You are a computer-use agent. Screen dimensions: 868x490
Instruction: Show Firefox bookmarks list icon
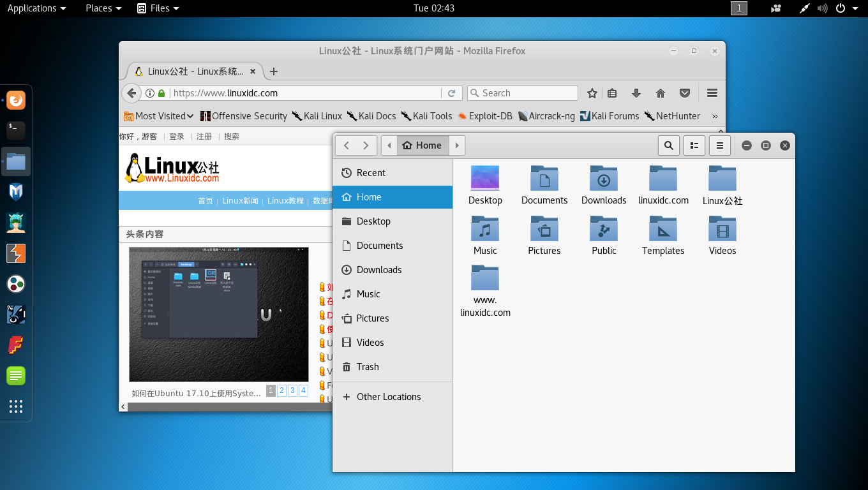click(612, 93)
